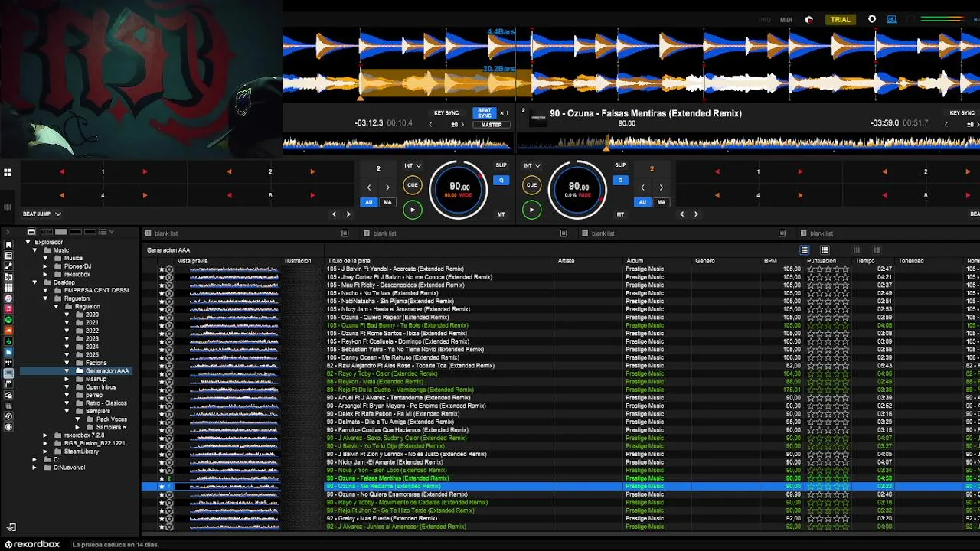980x551 pixels.
Task: Open the Spotify icon in sidebar
Action: pyautogui.click(x=8, y=319)
